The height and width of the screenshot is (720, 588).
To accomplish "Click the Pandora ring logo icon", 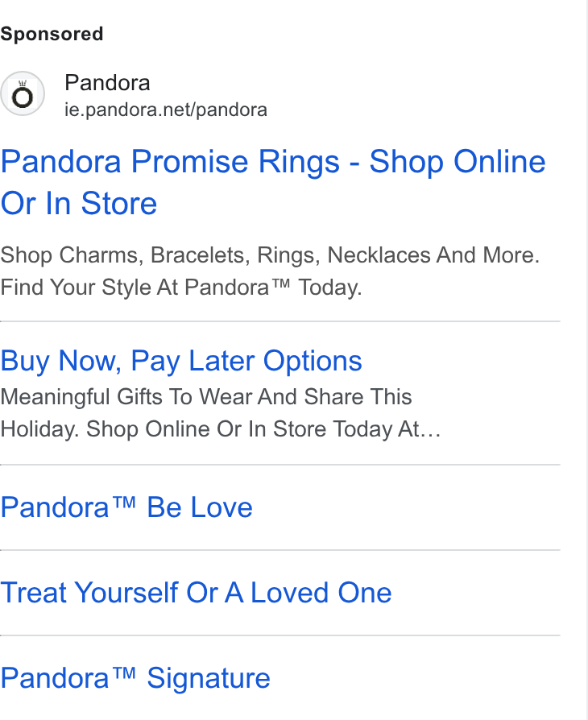I will coord(23,93).
